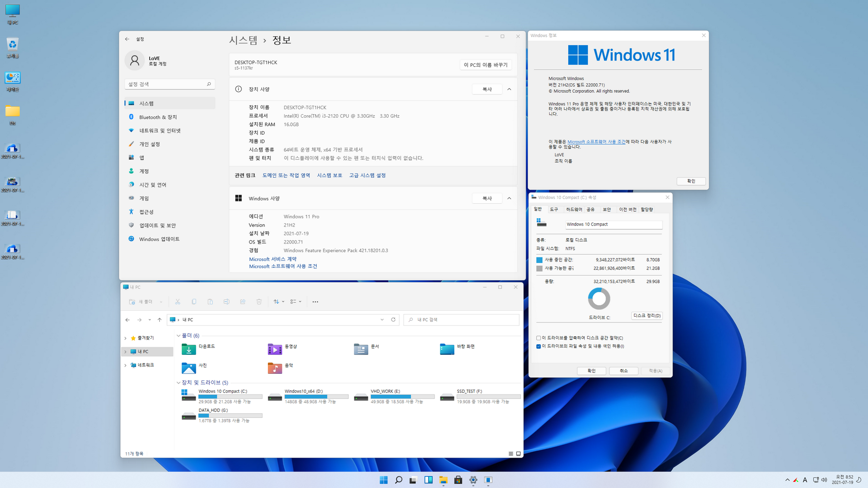The height and width of the screenshot is (488, 868).
Task: Open the 사진 folder
Action: pyautogui.click(x=194, y=367)
